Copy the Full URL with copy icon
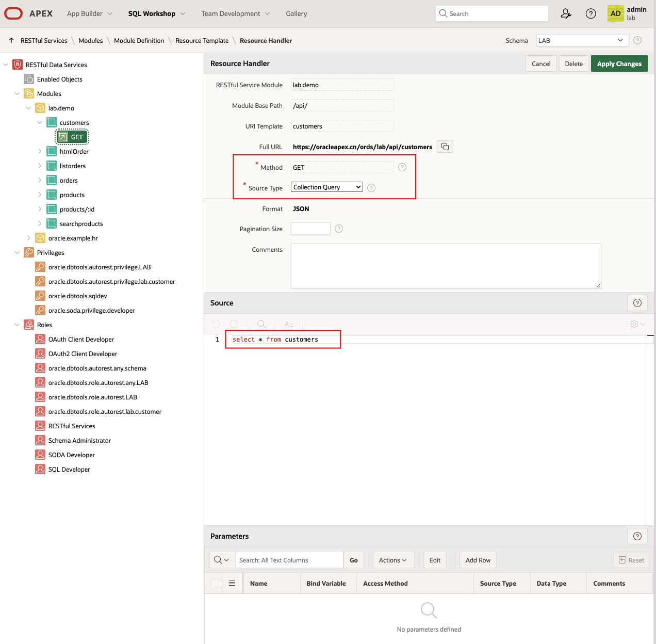Screen dimensions: 656x644 445,147
